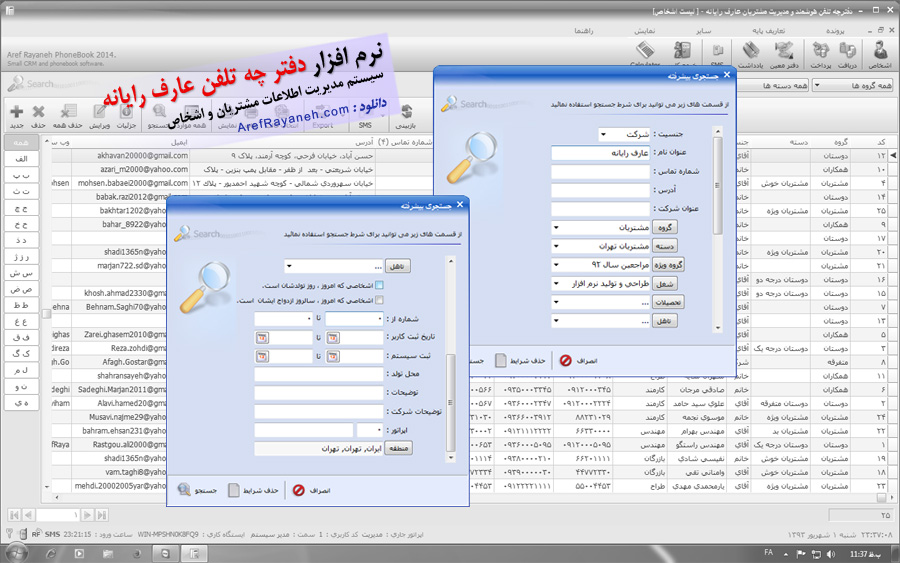Edit record with the ویرایش icon

click(99, 116)
